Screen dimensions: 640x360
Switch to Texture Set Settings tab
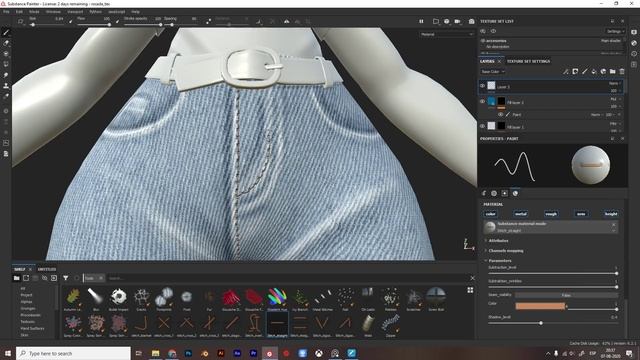528,61
